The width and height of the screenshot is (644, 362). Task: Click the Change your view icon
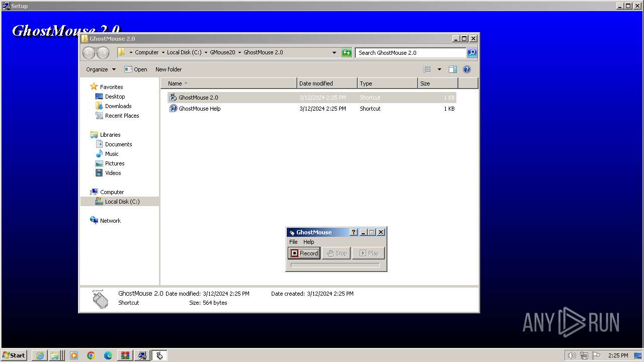click(x=427, y=69)
